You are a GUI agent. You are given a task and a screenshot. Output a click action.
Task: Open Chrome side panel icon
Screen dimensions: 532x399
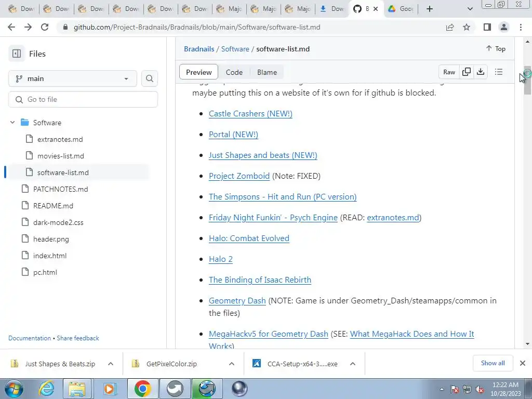point(487,27)
